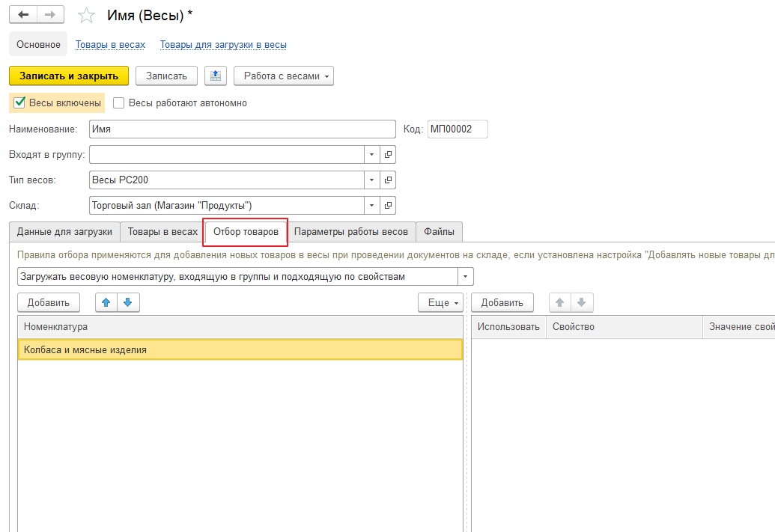Open the Товары для загрузки в весы link
Screen dimensions: 775x532
[x=223, y=45]
